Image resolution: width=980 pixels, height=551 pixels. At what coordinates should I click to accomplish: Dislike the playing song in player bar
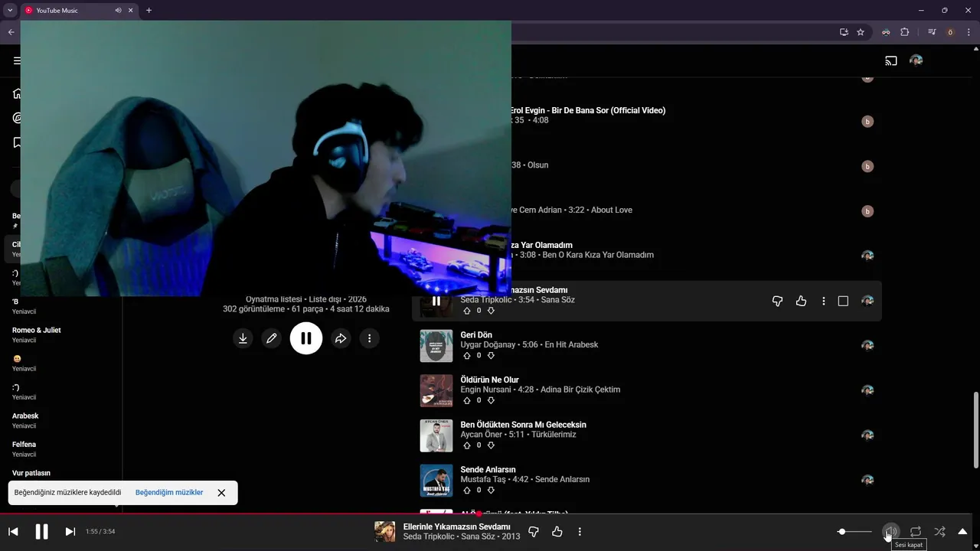534,532
